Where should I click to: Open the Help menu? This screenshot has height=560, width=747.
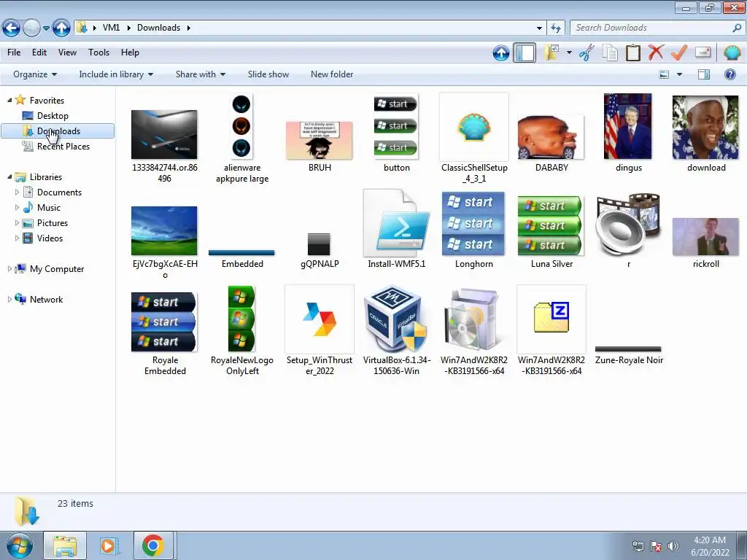tap(130, 52)
